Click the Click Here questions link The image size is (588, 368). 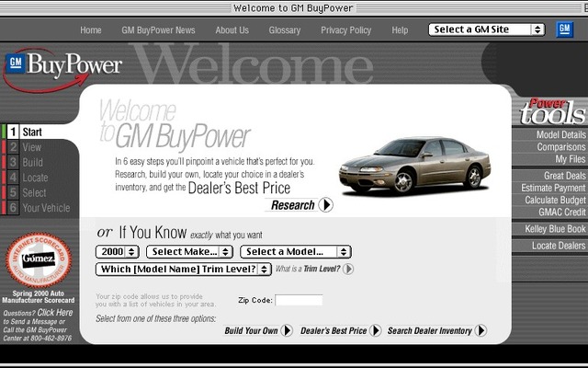55,313
